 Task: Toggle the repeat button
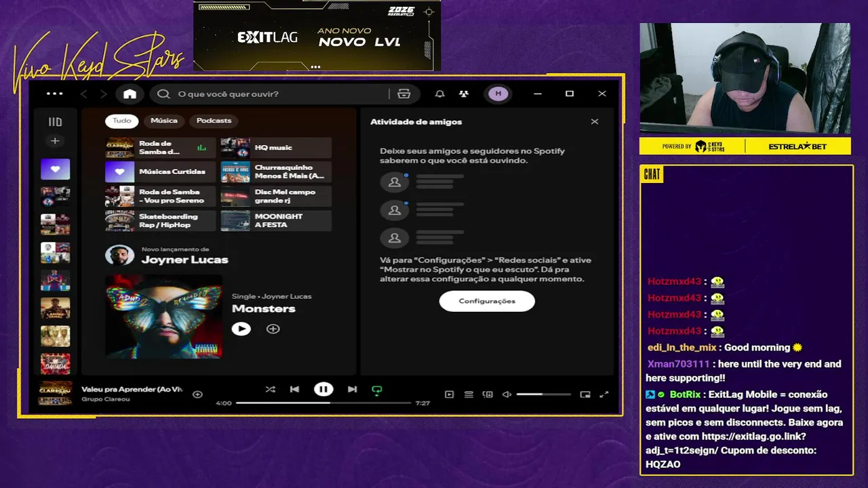[377, 390]
